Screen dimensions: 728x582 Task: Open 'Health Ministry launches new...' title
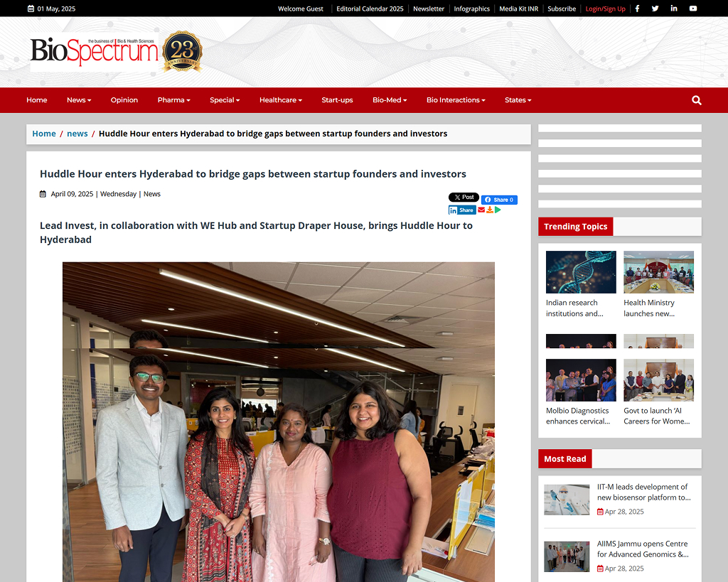click(x=650, y=308)
